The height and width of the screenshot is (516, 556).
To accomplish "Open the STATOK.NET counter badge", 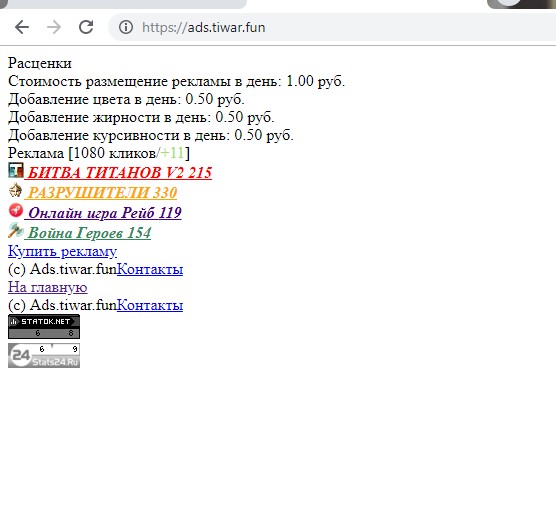I will point(44,326).
